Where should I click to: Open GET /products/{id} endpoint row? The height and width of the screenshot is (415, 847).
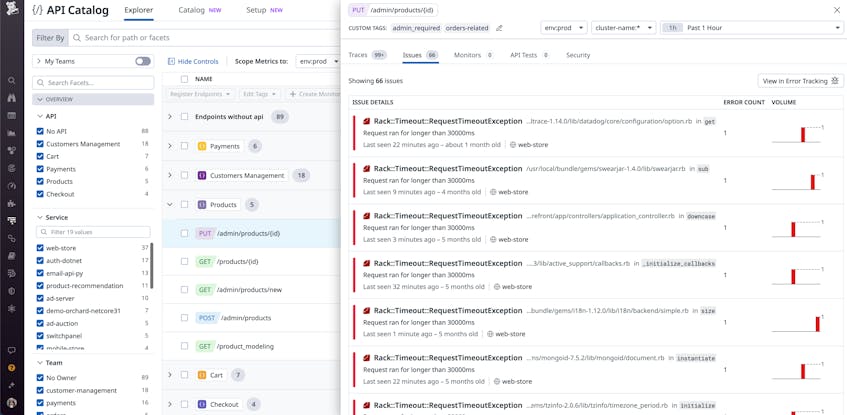[251, 262]
